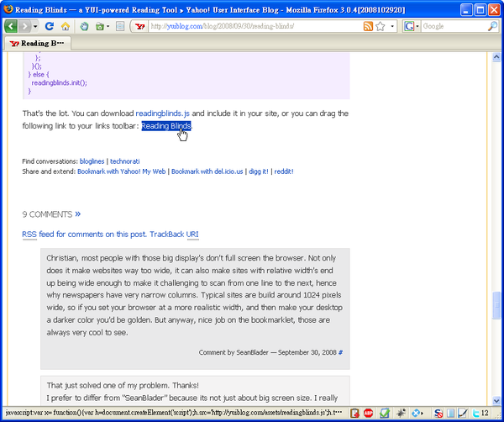Image resolution: width=504 pixels, height=422 pixels.
Task: Click the light blue page status icon
Action: click(450, 413)
